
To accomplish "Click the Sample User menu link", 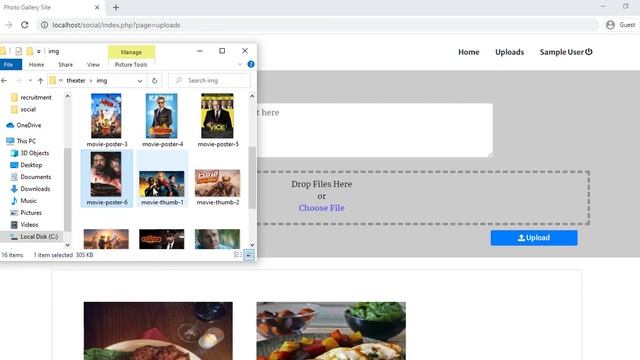I will coord(562,52).
